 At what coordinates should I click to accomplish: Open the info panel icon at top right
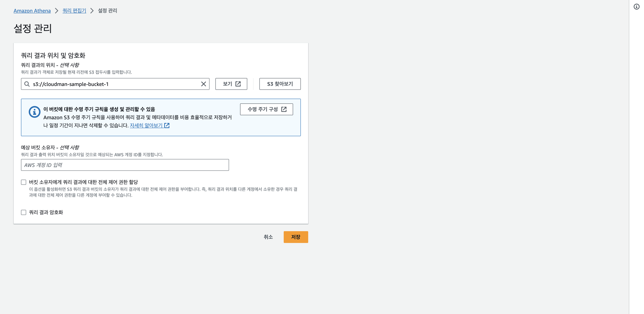pos(636,7)
